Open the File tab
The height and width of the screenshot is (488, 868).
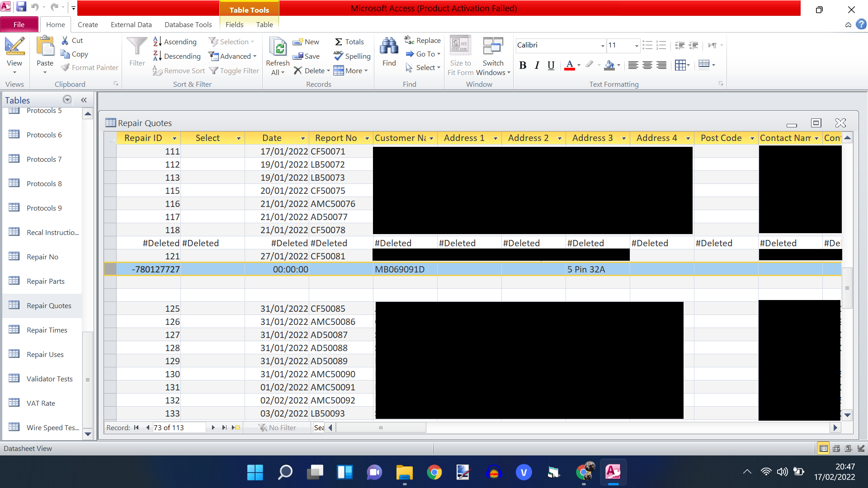(19, 24)
